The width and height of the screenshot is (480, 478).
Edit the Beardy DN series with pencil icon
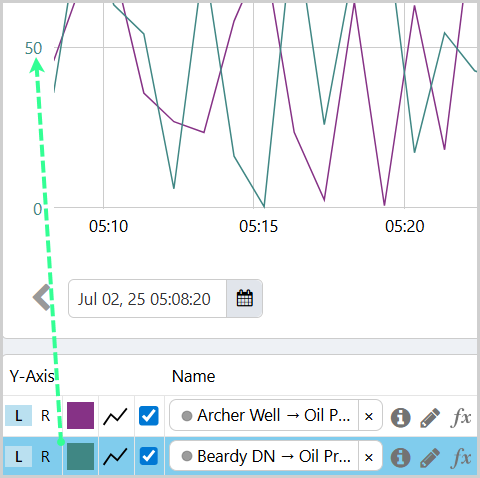click(430, 457)
